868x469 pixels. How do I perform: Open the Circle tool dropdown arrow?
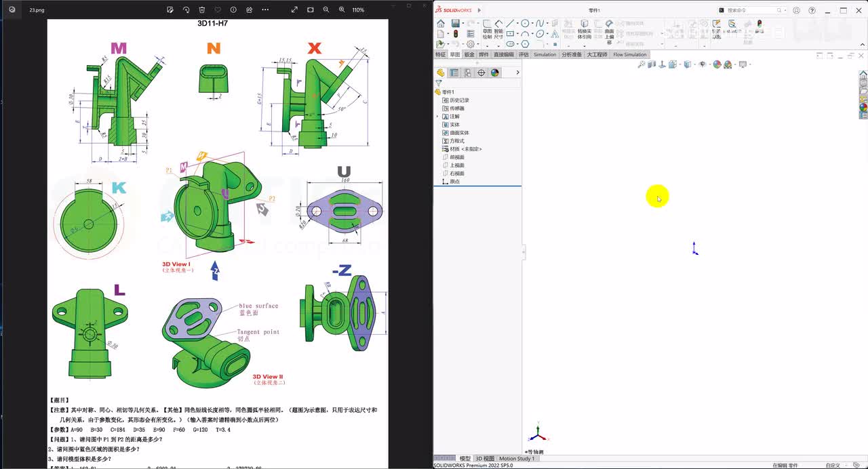click(x=532, y=24)
